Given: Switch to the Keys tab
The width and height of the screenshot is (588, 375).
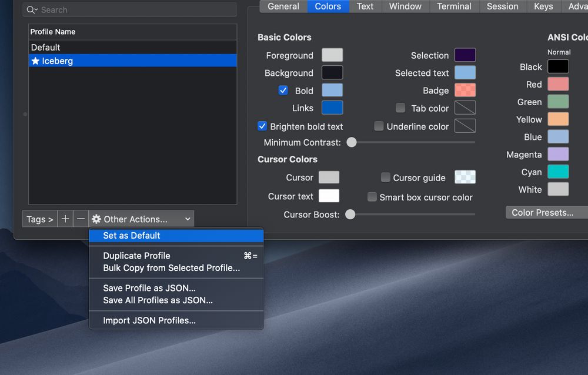Looking at the screenshot, I should [x=543, y=6].
